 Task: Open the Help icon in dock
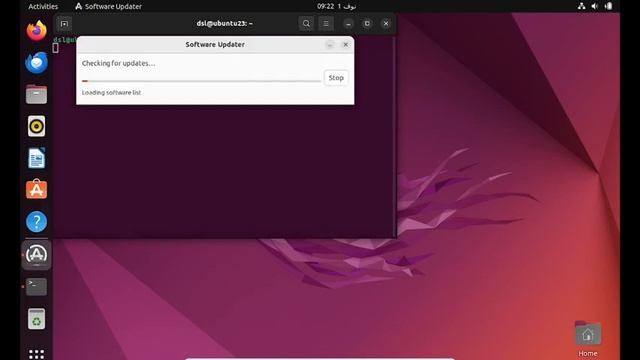tap(36, 222)
